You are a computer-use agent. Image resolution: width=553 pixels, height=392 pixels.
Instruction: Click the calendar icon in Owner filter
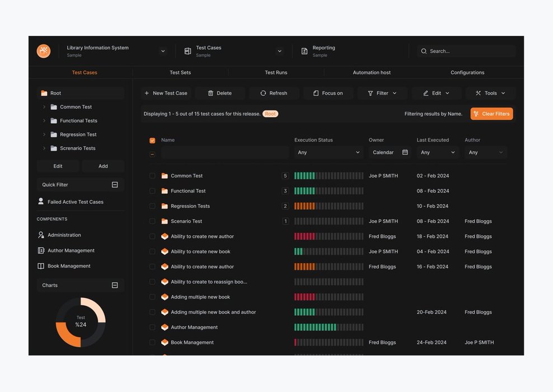(405, 152)
